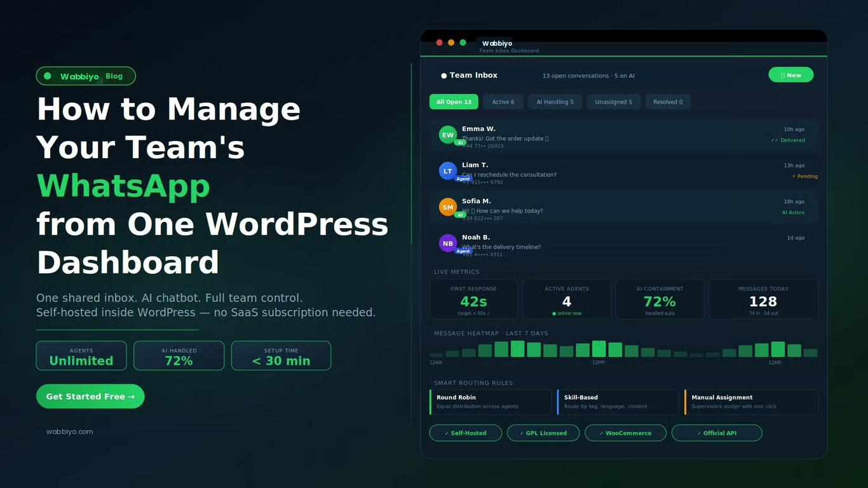This screenshot has width=868, height=488.
Task: Click the Team Inbox heading
Action: click(473, 75)
